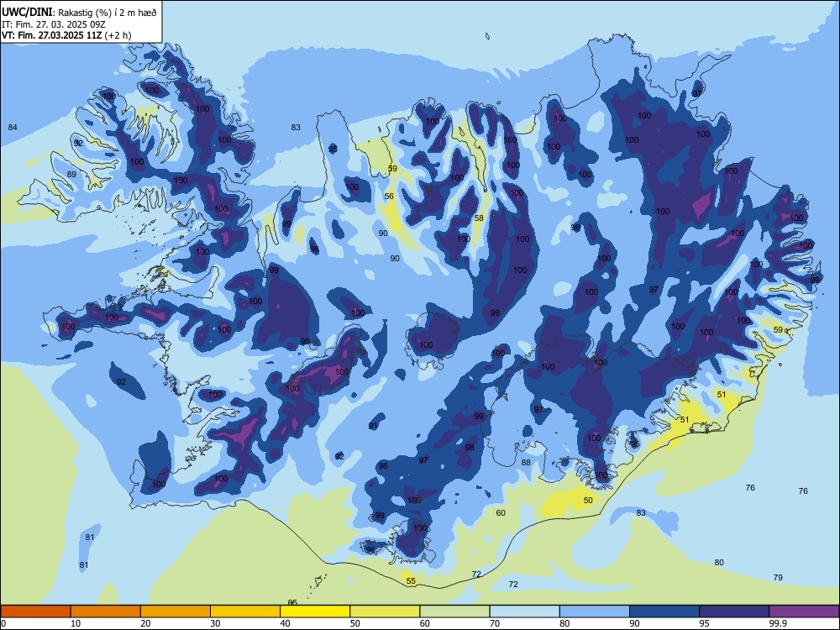The height and width of the screenshot is (630, 840).
Task: Click the pale green 60–70 legend swatch
Action: (454, 612)
